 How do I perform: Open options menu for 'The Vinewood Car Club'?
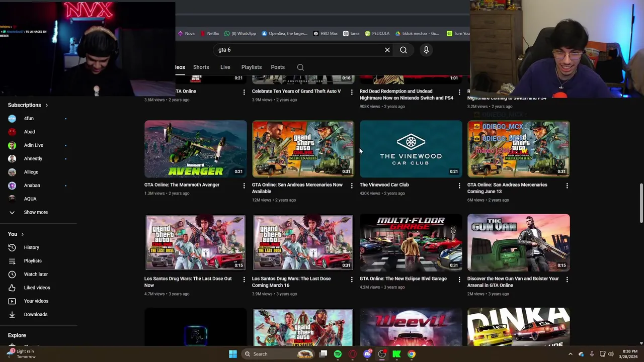click(459, 186)
